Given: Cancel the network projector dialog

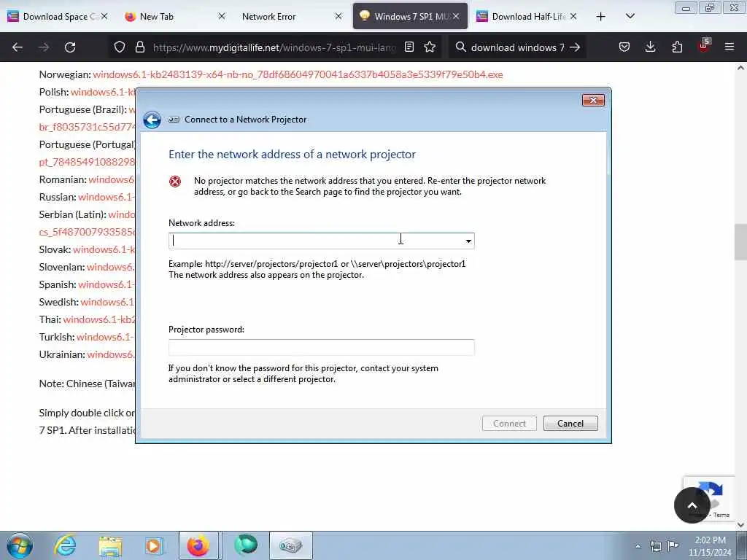Looking at the screenshot, I should tap(570, 424).
